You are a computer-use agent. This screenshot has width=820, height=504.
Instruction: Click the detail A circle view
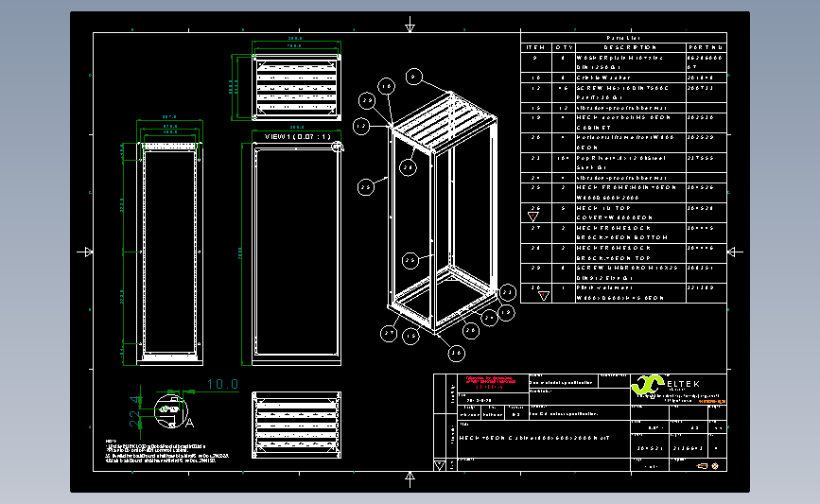point(171,411)
